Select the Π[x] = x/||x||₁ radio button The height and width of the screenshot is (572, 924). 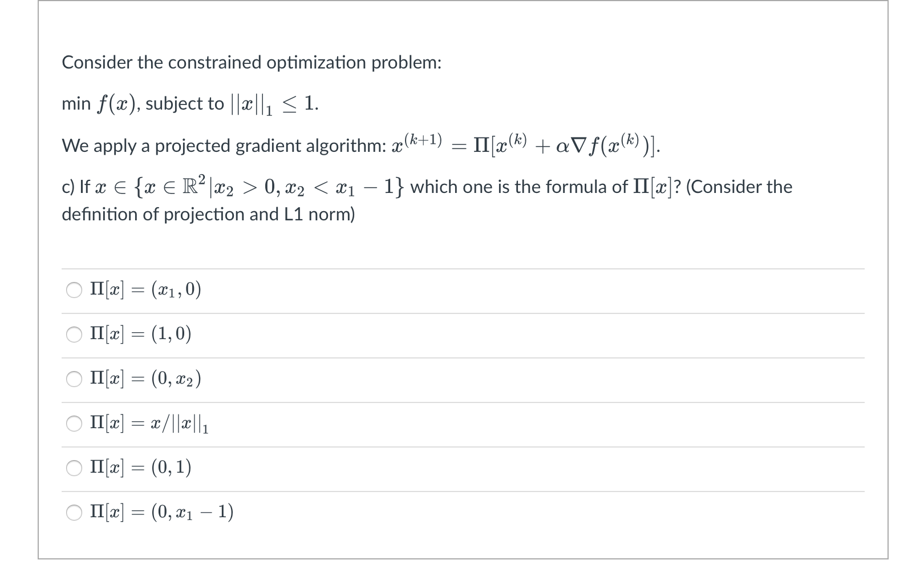pos(74,423)
